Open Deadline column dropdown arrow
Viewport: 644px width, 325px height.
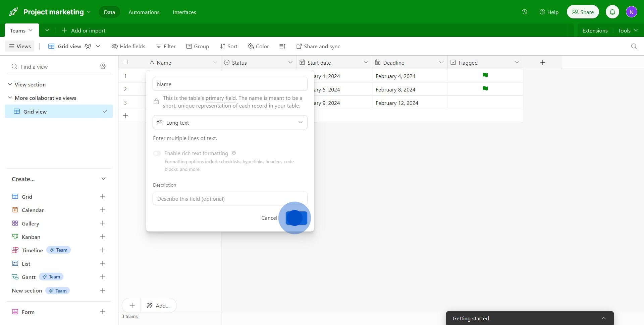[441, 63]
